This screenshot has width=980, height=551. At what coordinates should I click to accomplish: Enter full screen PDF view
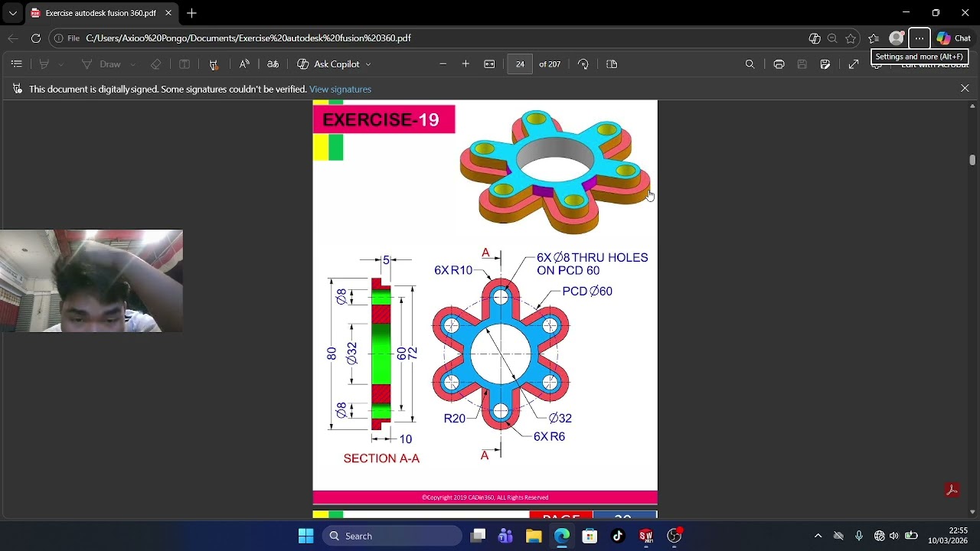pyautogui.click(x=854, y=64)
